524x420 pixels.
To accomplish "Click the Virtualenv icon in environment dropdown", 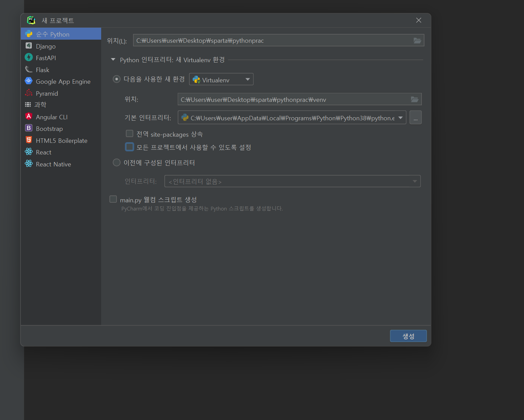I will (x=197, y=80).
